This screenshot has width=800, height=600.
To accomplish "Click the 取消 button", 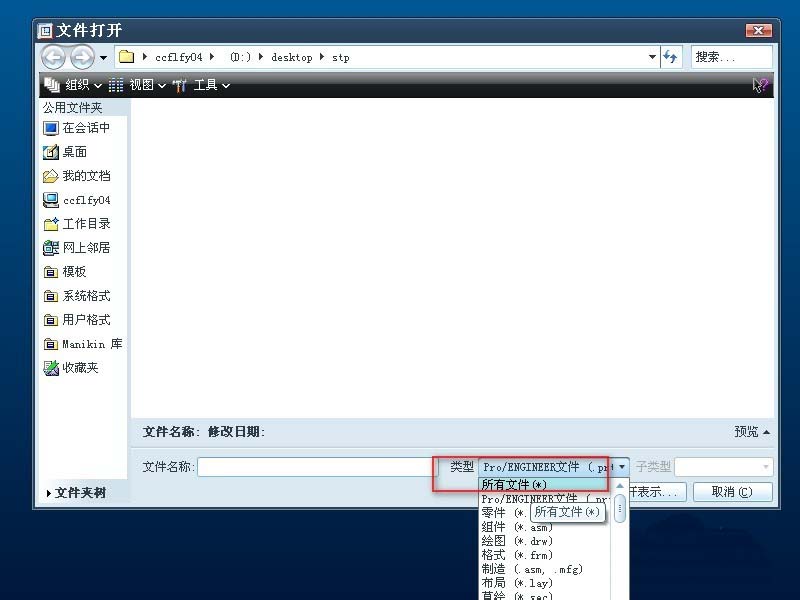I will click(731, 491).
